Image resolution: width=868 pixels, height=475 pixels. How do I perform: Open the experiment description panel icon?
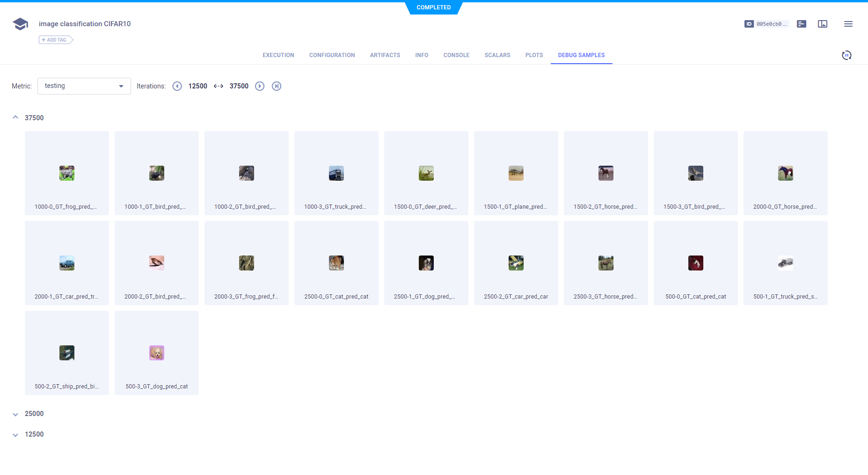802,24
